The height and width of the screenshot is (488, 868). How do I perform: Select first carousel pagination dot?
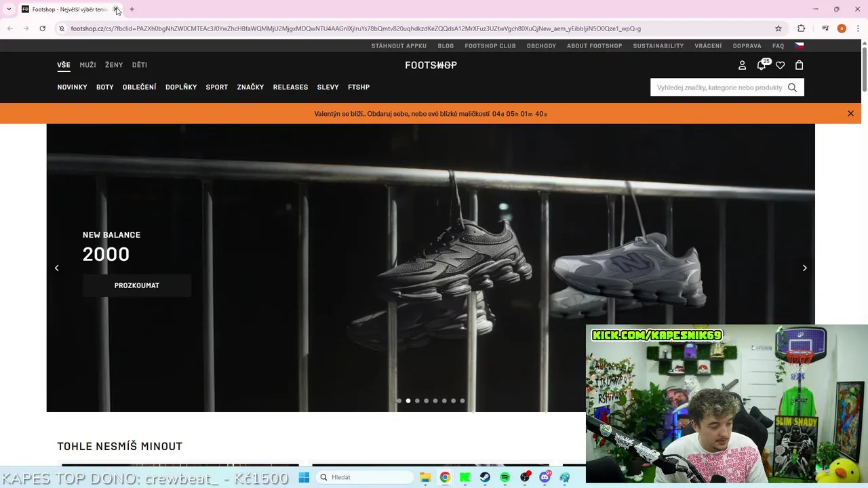click(399, 401)
